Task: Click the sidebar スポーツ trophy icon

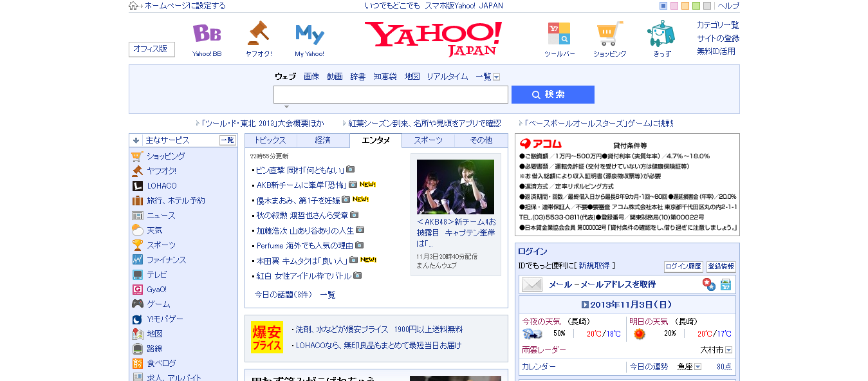Action: (x=137, y=245)
